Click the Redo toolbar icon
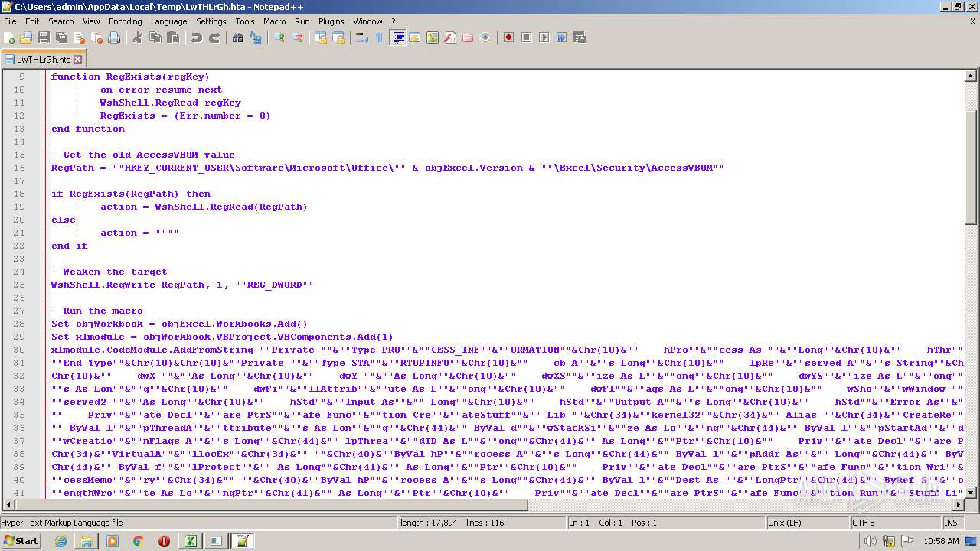The width and height of the screenshot is (980, 551). coord(214,37)
